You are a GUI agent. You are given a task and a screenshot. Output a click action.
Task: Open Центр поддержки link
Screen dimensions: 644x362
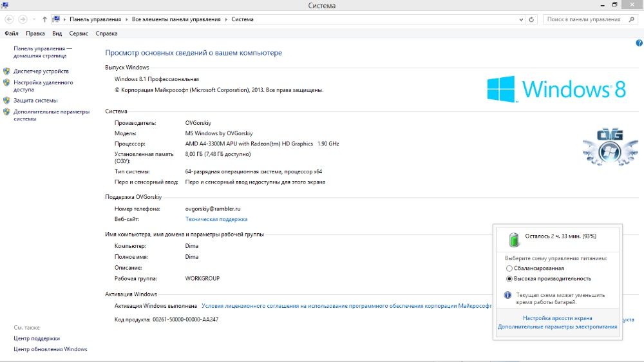pyautogui.click(x=37, y=339)
